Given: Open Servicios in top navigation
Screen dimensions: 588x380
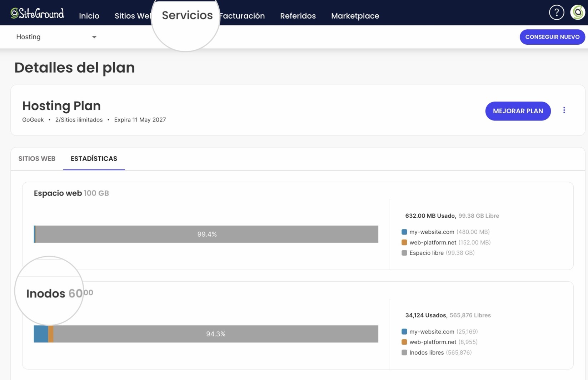Looking at the screenshot, I should pos(187,15).
